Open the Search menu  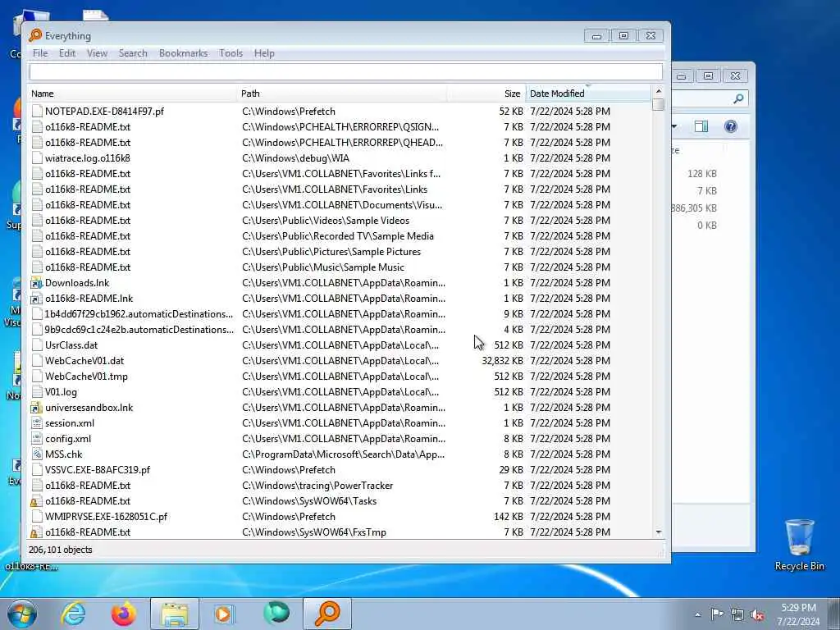pyautogui.click(x=133, y=53)
